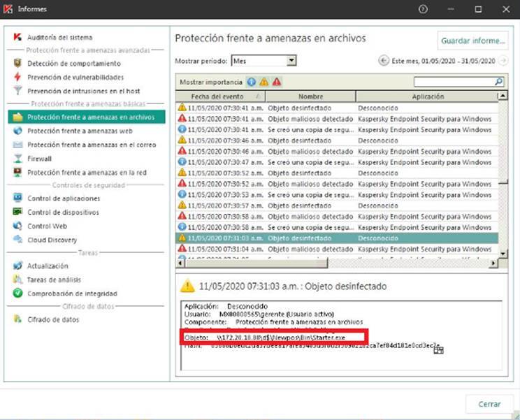Select 07:30:47 Se creó una copia row
520x420 pixels.
[337, 162]
